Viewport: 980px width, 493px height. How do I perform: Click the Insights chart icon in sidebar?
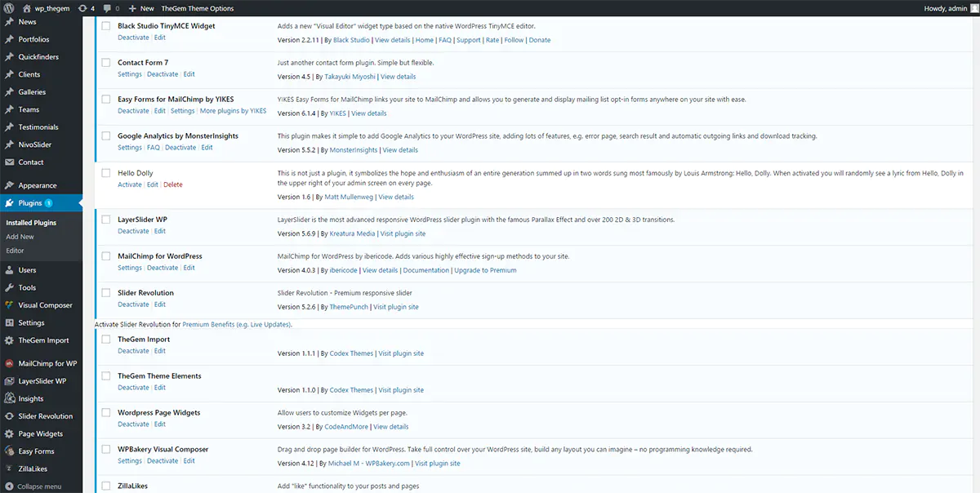tap(9, 398)
